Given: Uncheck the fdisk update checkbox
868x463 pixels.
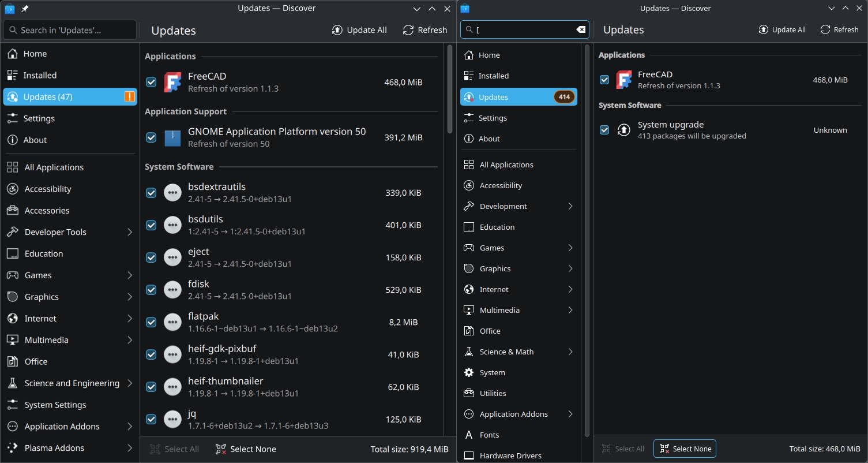Looking at the screenshot, I should pyautogui.click(x=151, y=290).
